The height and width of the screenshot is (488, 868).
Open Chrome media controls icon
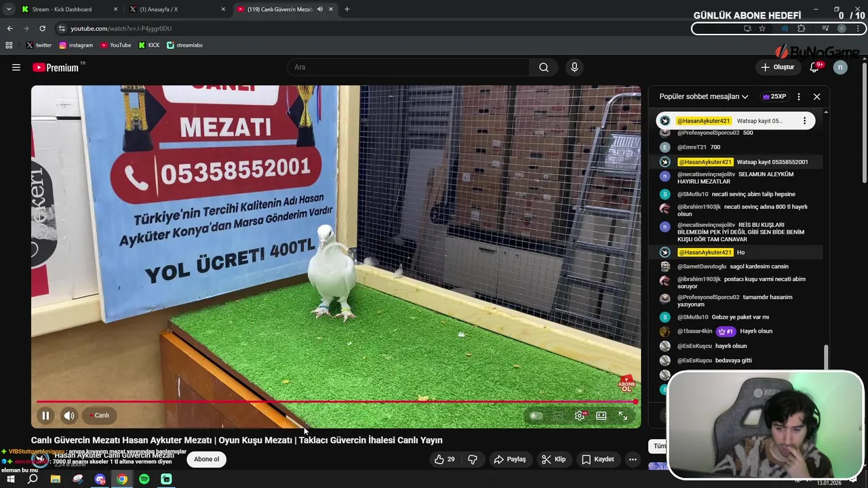point(825,28)
